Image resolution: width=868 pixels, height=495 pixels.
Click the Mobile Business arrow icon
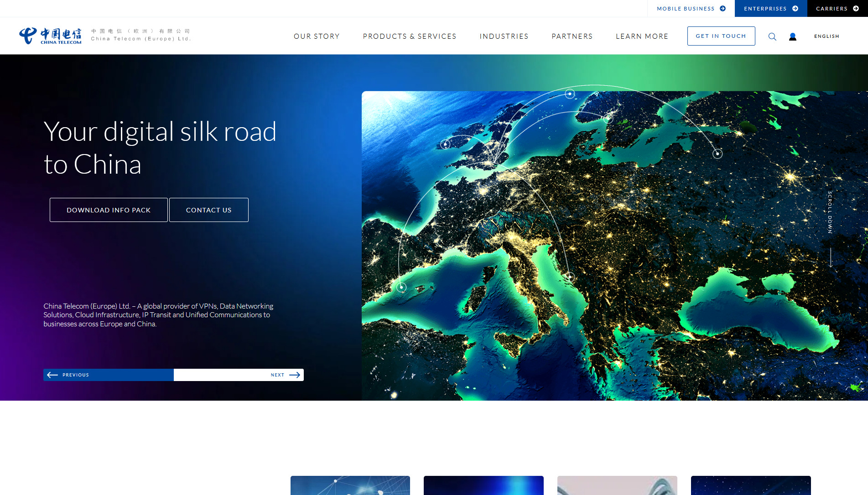[x=722, y=9]
